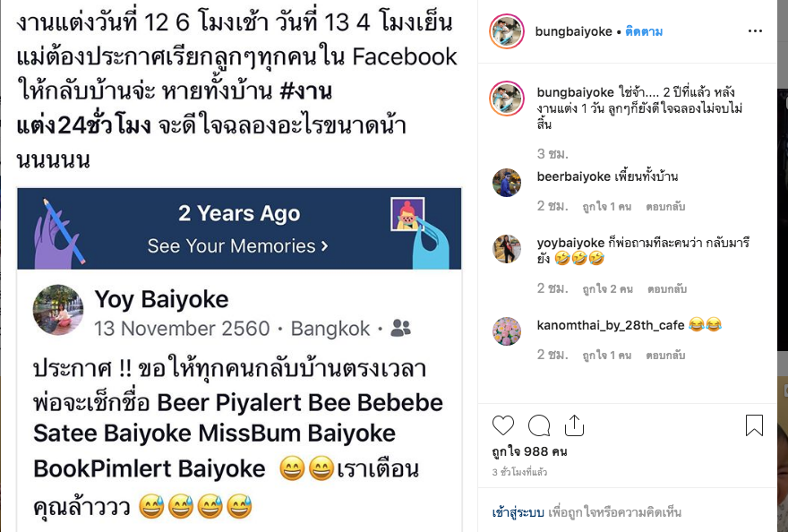The image size is (788, 532).
Task: Open the three-dot more options menu
Action: pyautogui.click(x=755, y=31)
